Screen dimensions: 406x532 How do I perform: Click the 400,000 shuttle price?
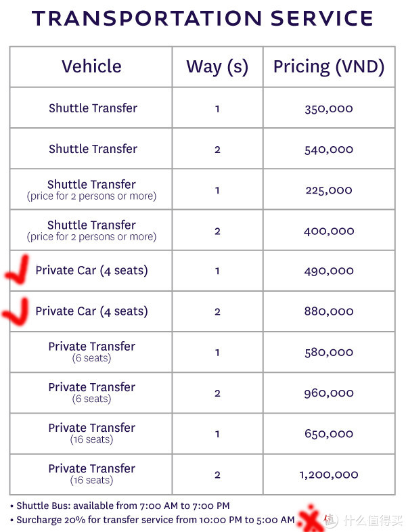(329, 231)
